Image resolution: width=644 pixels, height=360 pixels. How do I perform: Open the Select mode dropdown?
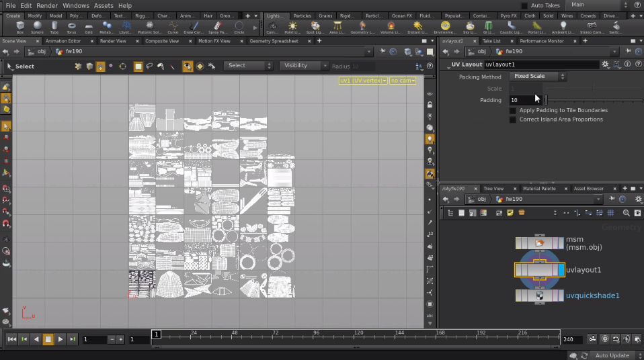point(248,66)
